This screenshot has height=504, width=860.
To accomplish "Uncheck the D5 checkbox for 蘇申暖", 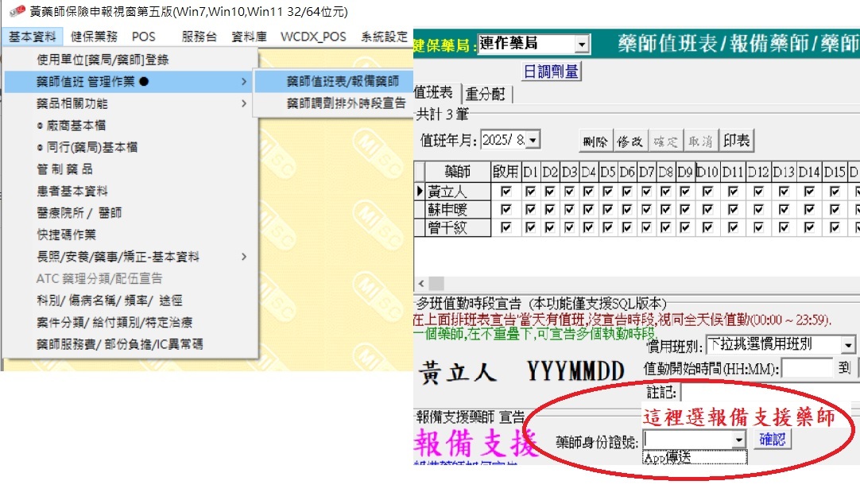I will (x=607, y=210).
